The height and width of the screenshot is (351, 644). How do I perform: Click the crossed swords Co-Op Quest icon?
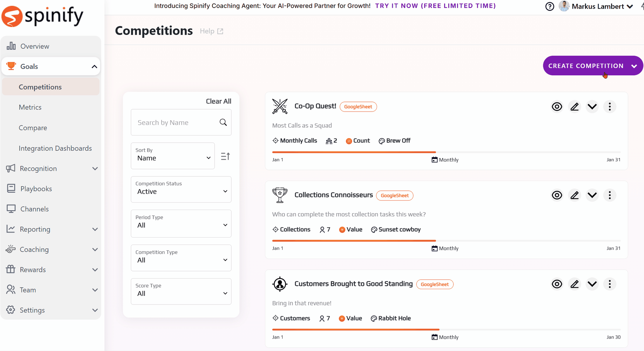(x=280, y=106)
